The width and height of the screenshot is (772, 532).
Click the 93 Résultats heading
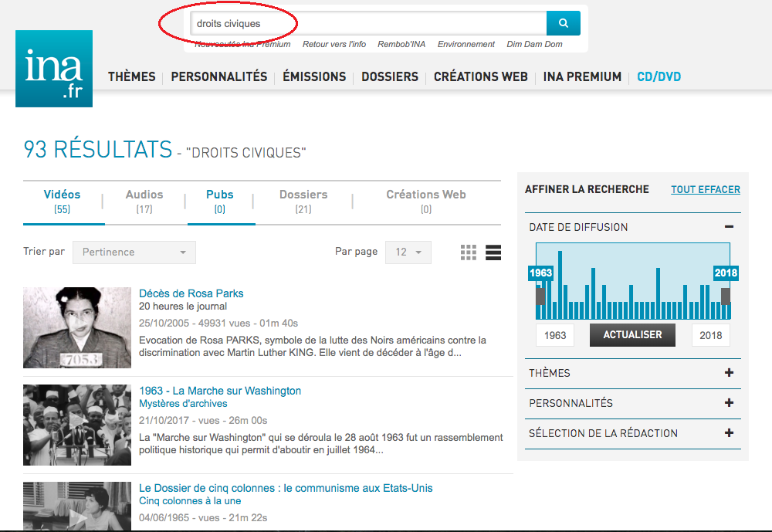(97, 149)
